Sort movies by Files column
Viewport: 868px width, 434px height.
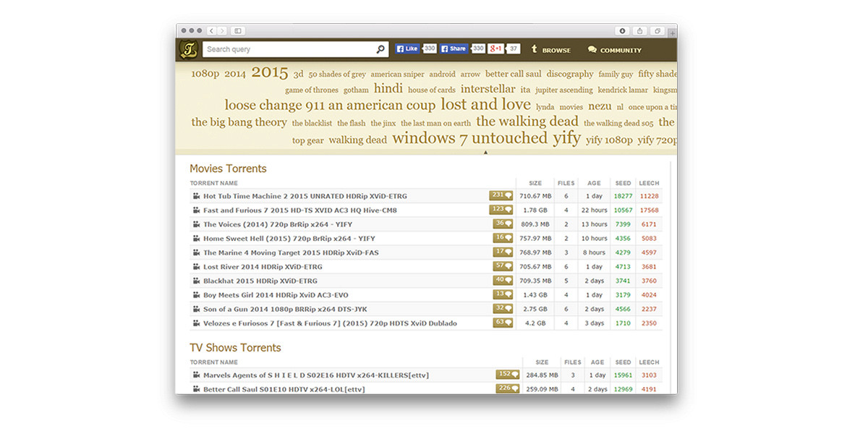pyautogui.click(x=566, y=183)
